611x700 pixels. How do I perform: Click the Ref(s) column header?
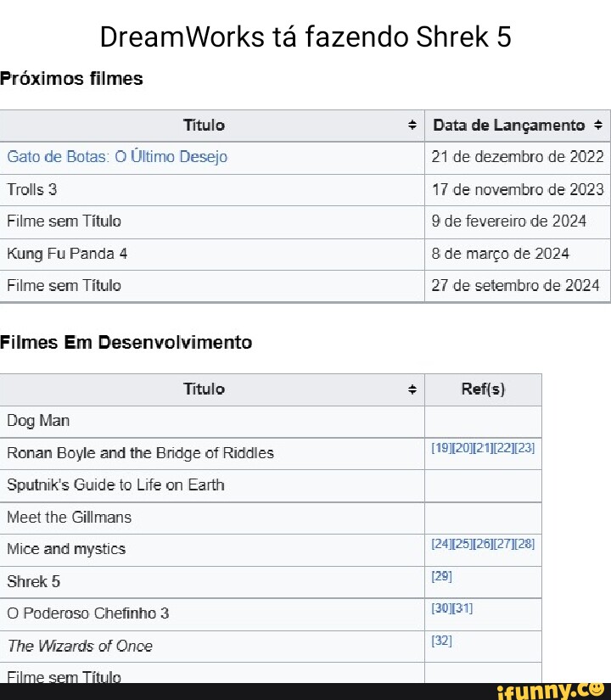click(483, 389)
